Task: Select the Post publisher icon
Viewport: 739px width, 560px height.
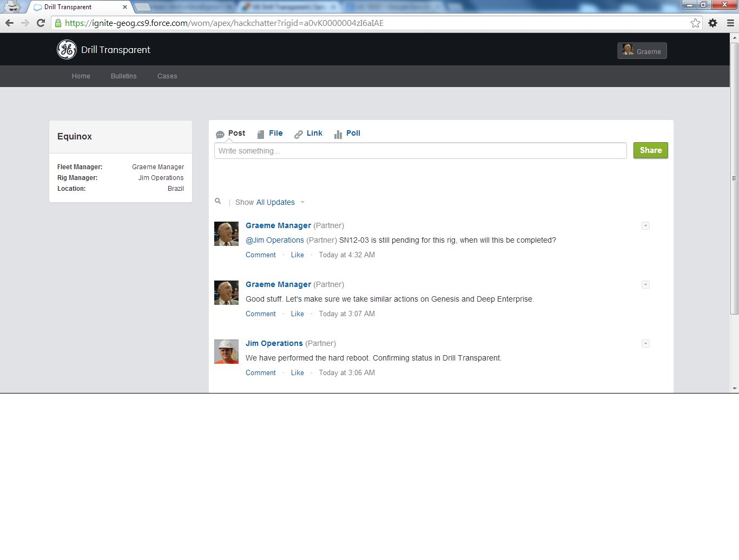Action: pyautogui.click(x=221, y=133)
